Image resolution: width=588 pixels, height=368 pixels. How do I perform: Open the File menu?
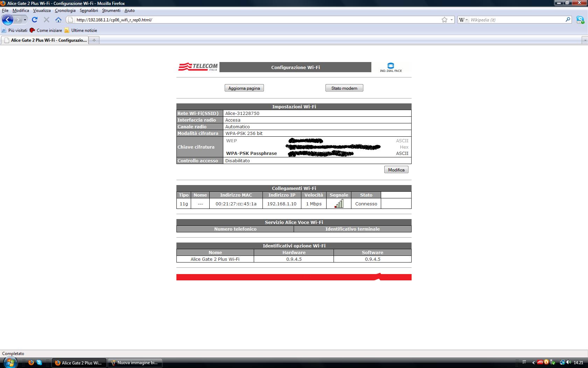[5, 11]
